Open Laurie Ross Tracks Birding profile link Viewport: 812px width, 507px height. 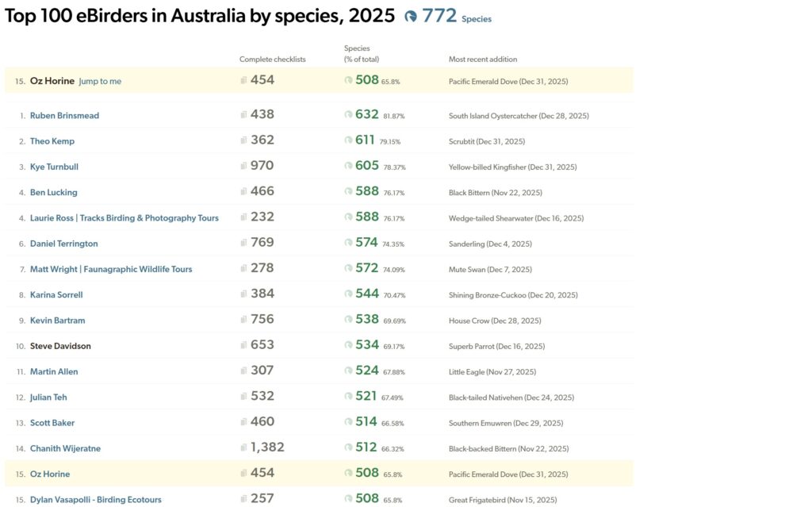pos(124,218)
